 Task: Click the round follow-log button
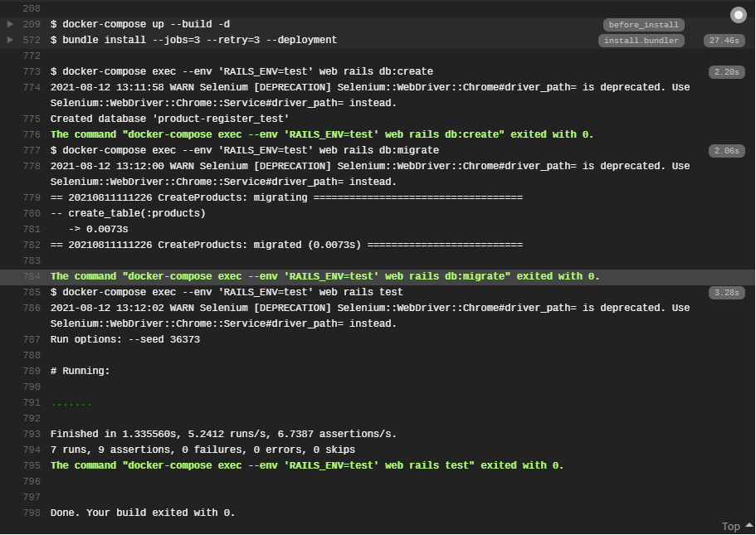[x=739, y=15]
